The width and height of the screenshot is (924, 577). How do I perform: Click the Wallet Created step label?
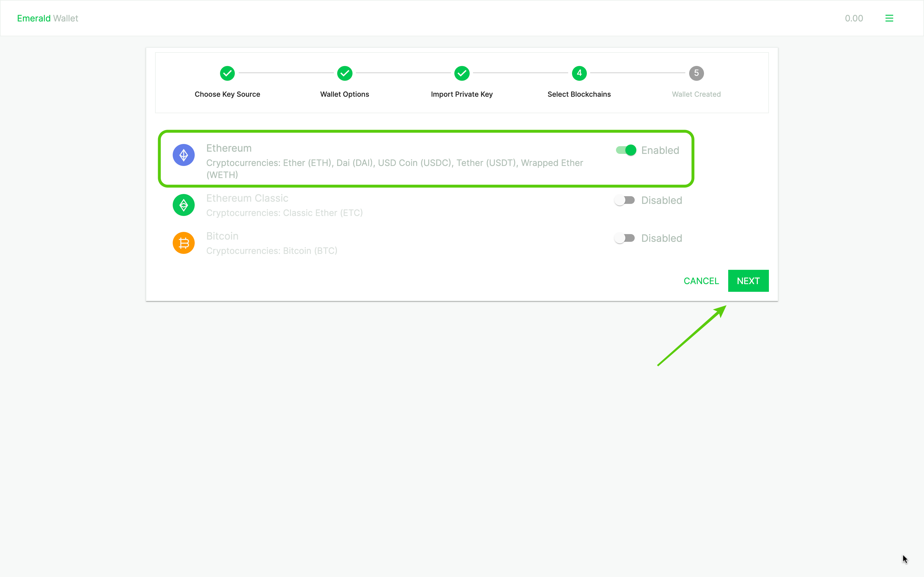[x=696, y=94]
